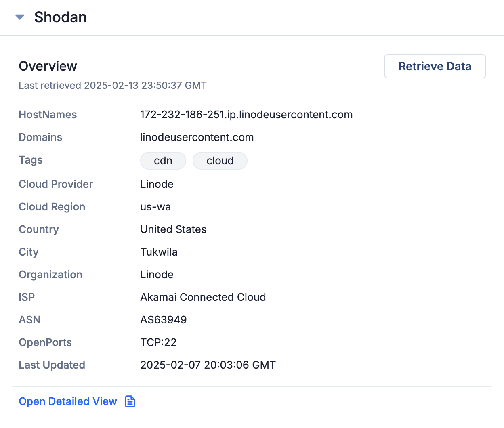Click the Organization value Linode
The height and width of the screenshot is (428, 504).
tap(157, 274)
